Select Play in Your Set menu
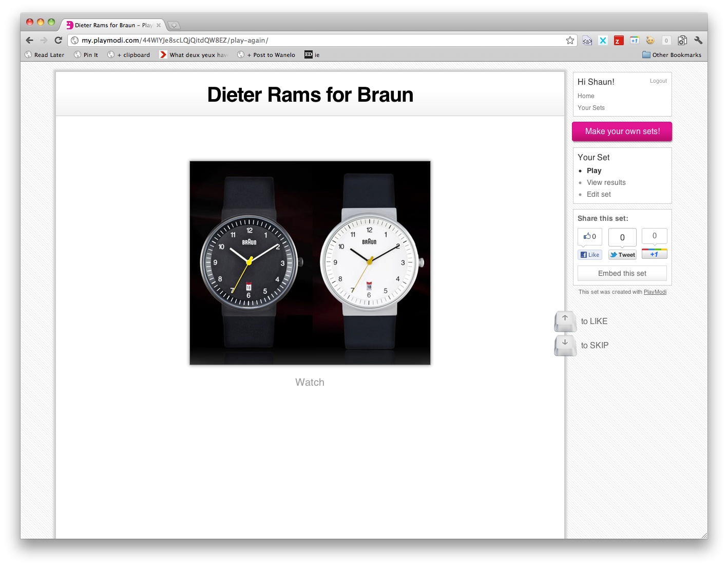 pyautogui.click(x=594, y=171)
